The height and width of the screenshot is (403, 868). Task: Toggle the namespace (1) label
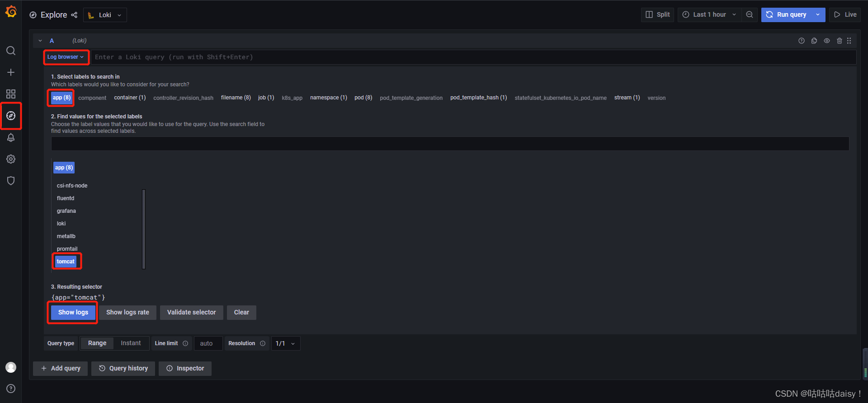coord(329,98)
